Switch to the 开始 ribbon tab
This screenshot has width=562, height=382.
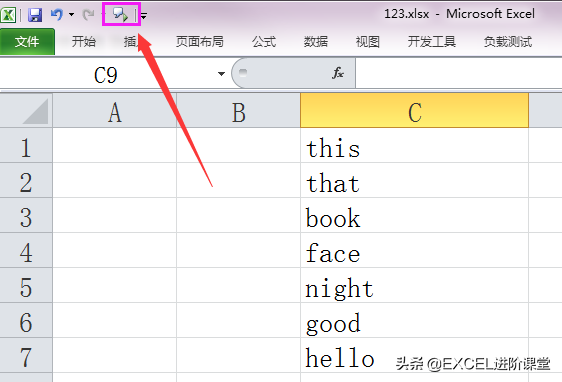84,42
